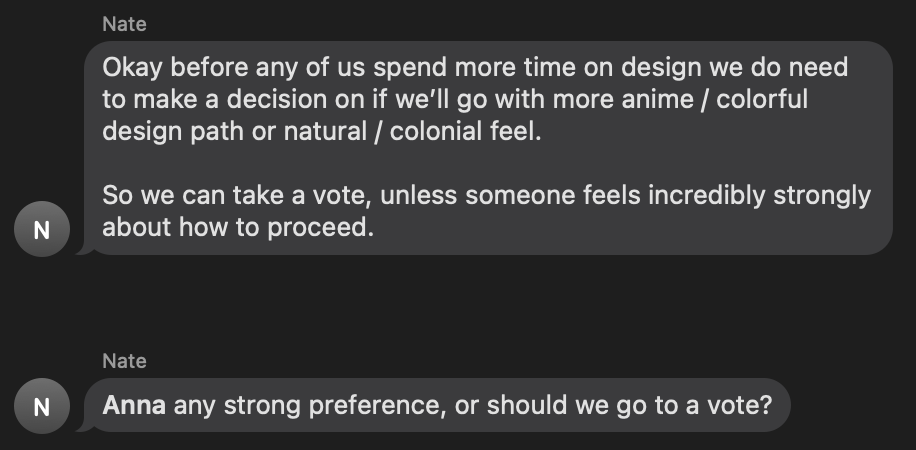The height and width of the screenshot is (450, 916).
Task: Select the bold Anna mention
Action: click(x=134, y=406)
